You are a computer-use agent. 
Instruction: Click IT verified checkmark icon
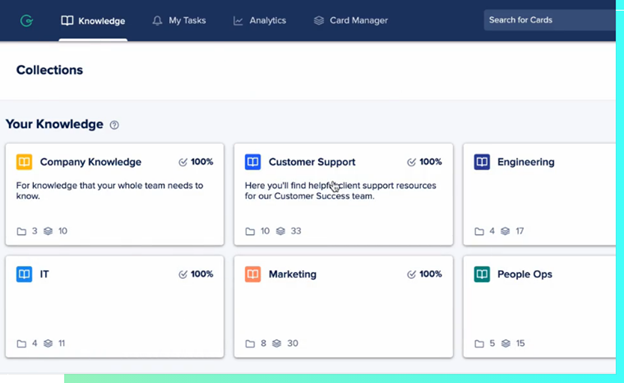(183, 274)
